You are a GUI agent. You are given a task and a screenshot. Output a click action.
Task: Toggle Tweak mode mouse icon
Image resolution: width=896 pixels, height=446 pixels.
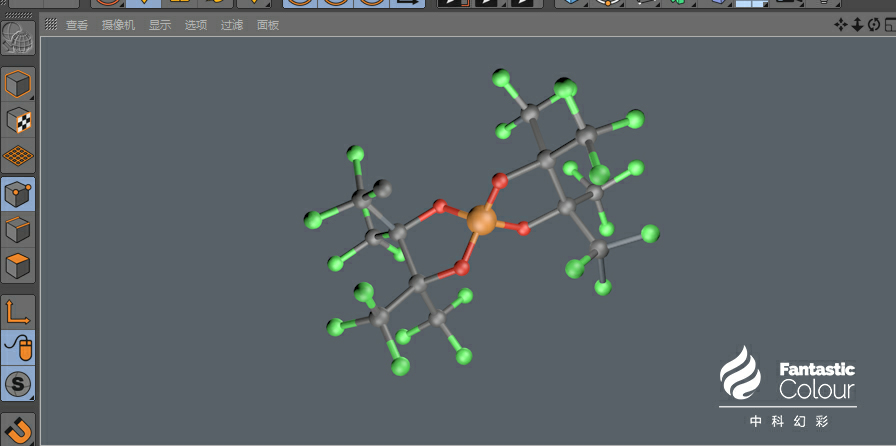(18, 348)
